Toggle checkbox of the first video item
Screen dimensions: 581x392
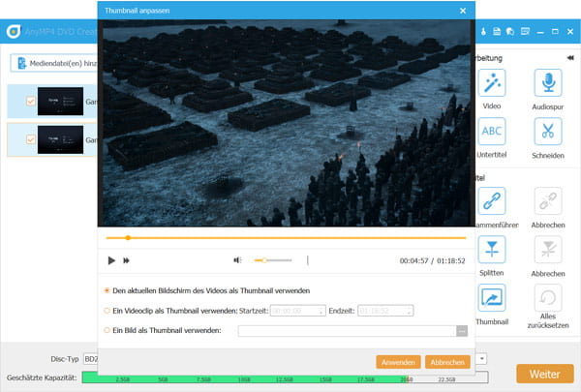[x=31, y=102]
